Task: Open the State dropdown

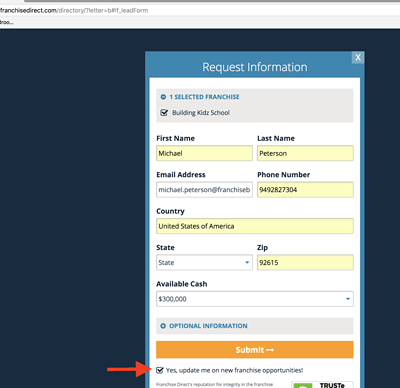Action: click(x=204, y=262)
